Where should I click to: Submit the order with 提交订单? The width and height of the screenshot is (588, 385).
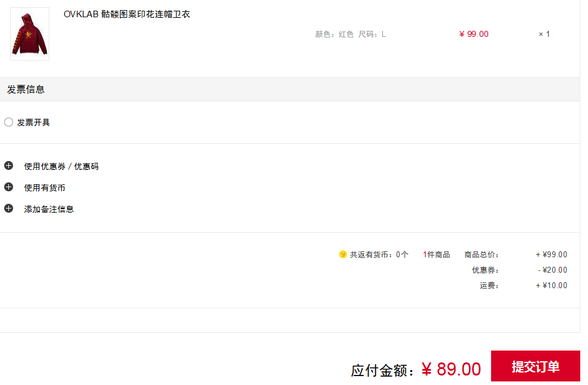(x=536, y=366)
